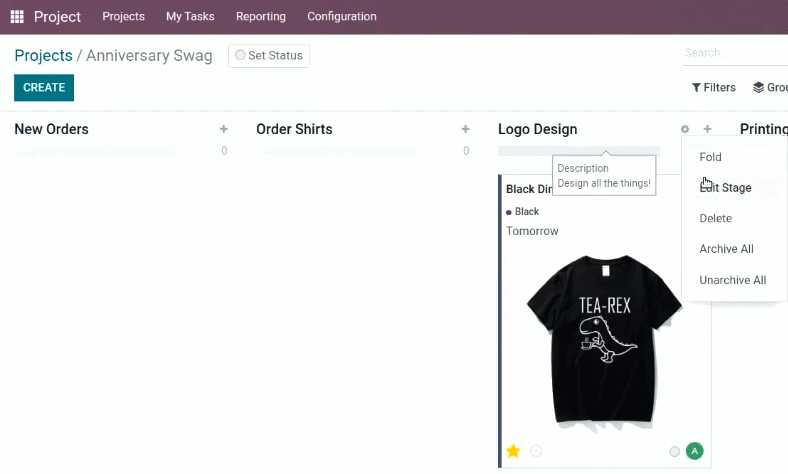Click the Order Shirts progress bar

pos(337,151)
